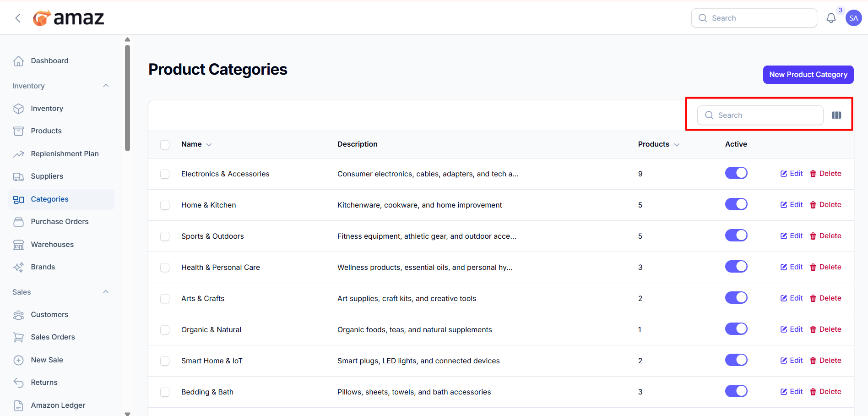
Task: Click the New Product Category button
Action: click(x=808, y=75)
